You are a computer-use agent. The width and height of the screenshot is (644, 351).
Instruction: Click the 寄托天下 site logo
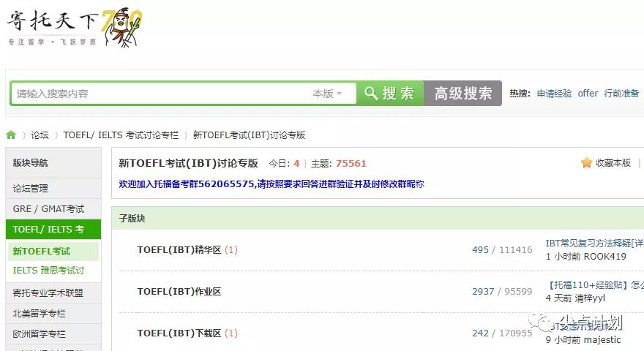[53, 27]
